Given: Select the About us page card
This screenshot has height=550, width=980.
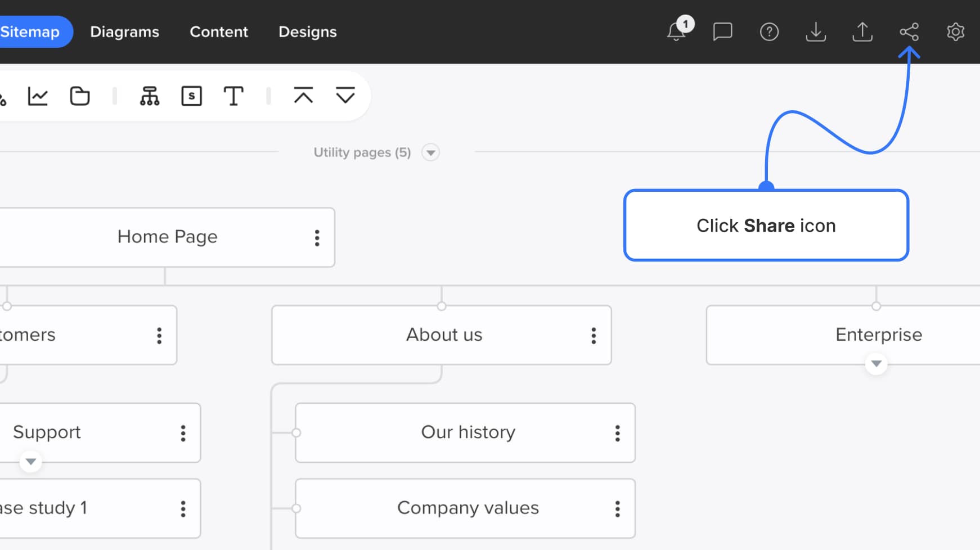Looking at the screenshot, I should (442, 335).
